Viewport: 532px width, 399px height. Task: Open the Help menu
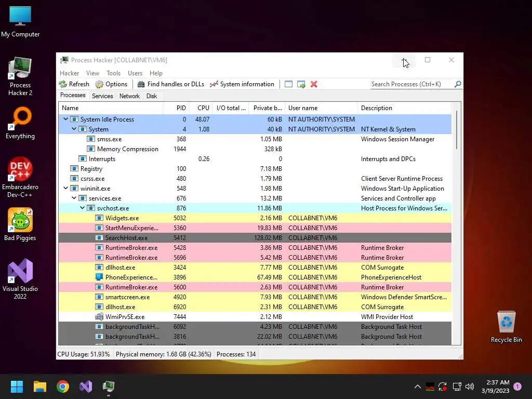(156, 73)
